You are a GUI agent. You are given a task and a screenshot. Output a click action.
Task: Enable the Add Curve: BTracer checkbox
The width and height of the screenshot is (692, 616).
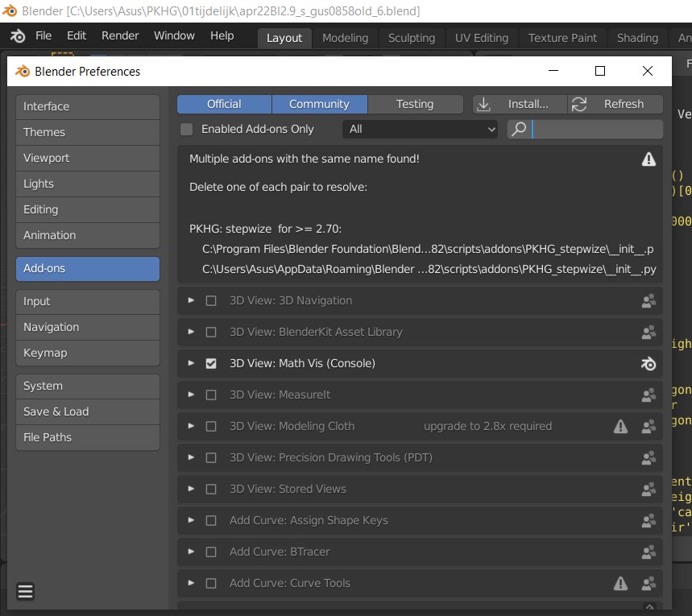tap(211, 552)
